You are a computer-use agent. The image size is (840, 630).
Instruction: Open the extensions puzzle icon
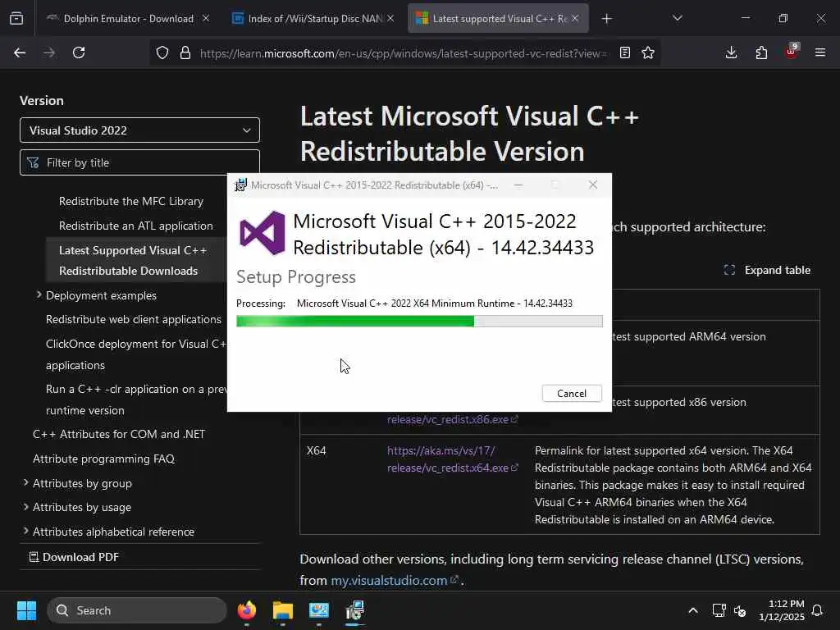[x=761, y=52]
